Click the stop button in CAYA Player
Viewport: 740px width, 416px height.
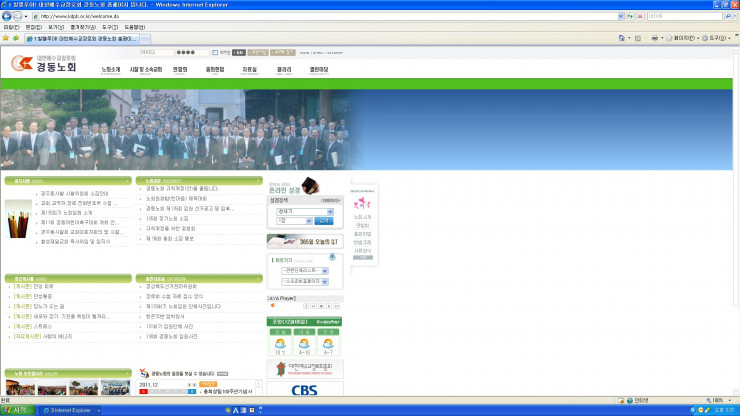(321, 306)
